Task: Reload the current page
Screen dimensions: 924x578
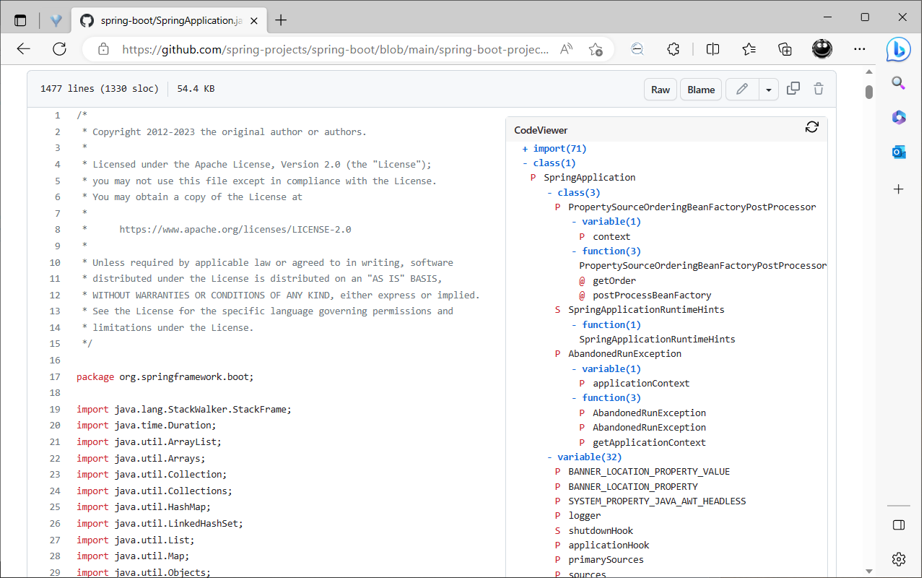Action: pyautogui.click(x=59, y=49)
